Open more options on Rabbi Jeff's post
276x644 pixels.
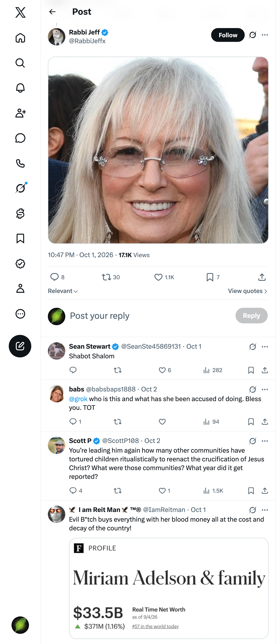tap(265, 35)
